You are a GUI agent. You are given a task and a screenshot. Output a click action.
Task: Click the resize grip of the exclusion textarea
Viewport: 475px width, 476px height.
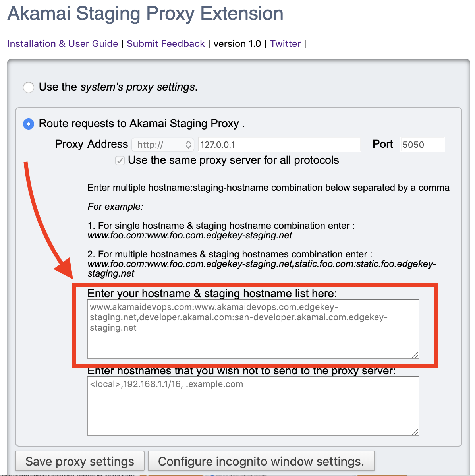point(415,432)
